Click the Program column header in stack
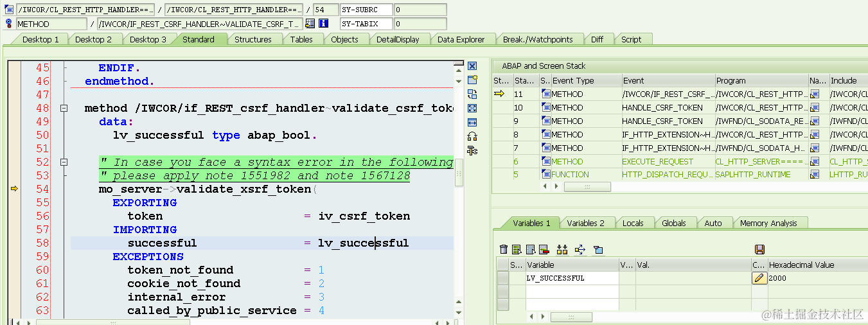The height and width of the screenshot is (325, 868). point(761,80)
